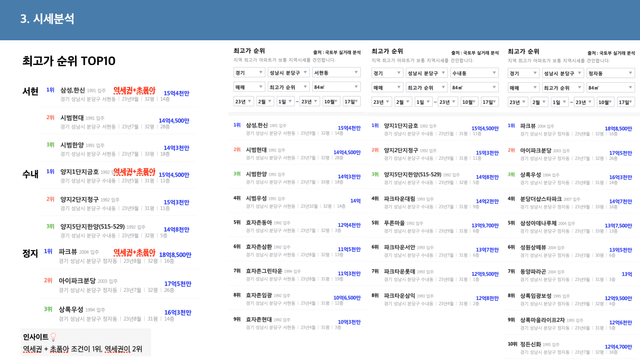Select the 8위 효자촌임광 listing
The width and height of the screenshot is (640, 360).
[297, 299]
